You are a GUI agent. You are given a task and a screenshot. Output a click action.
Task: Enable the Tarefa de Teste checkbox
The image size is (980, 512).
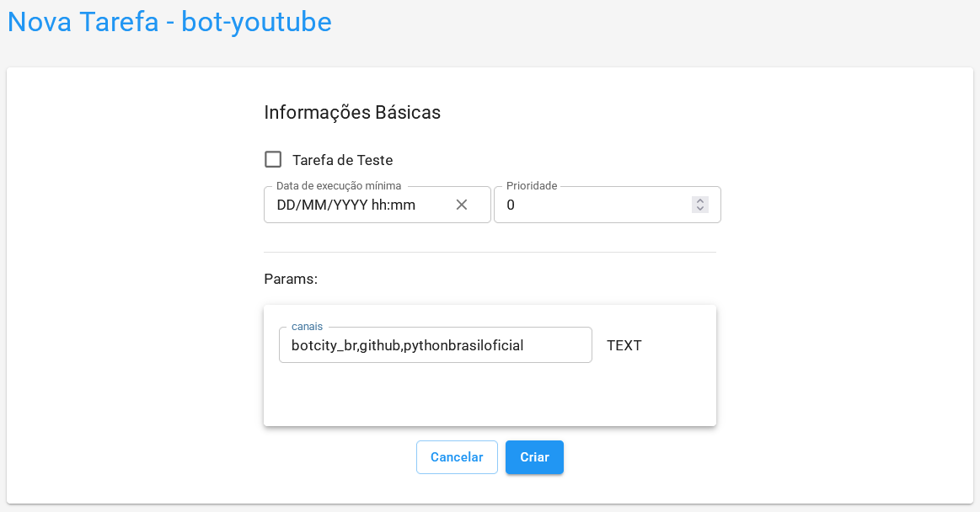click(x=273, y=159)
